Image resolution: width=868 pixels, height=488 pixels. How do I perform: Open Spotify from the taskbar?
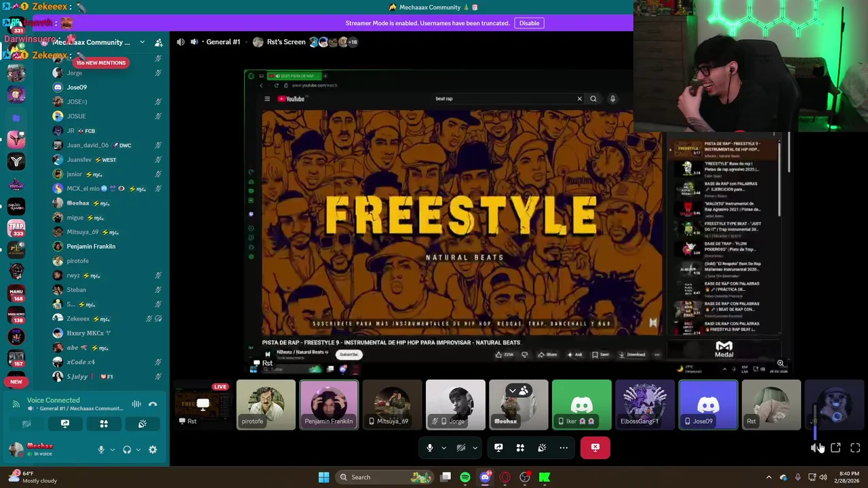click(x=465, y=477)
